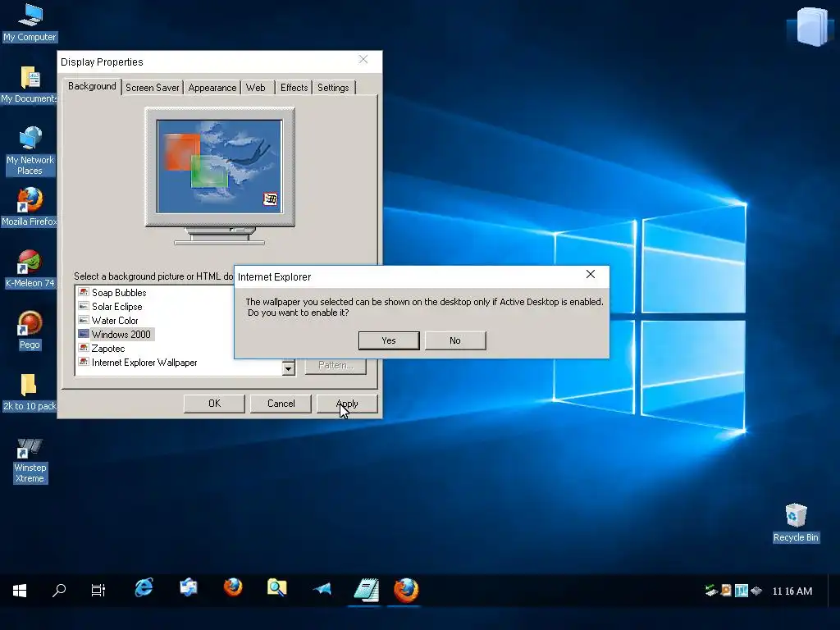Open the My Documents desktop icon
This screenshot has width=840, height=630.
click(30, 84)
